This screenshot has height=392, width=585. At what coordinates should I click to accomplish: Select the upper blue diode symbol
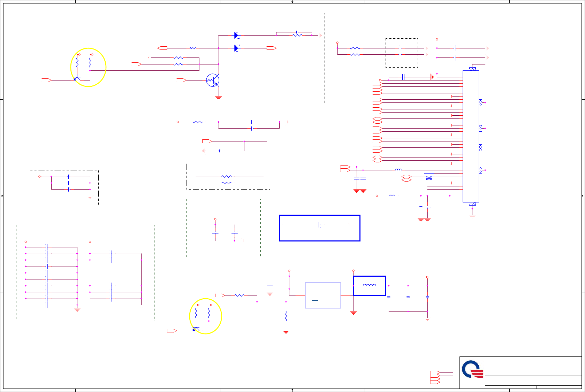click(x=237, y=35)
